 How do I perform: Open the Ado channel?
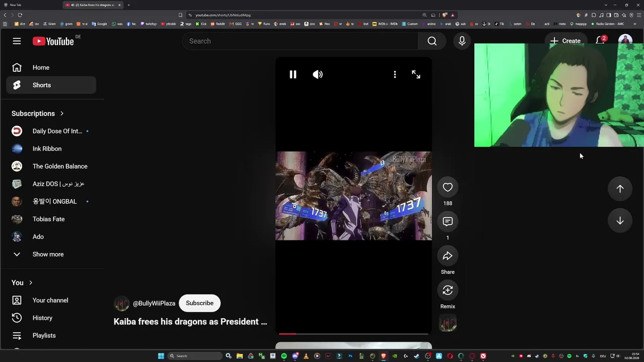(x=51, y=237)
